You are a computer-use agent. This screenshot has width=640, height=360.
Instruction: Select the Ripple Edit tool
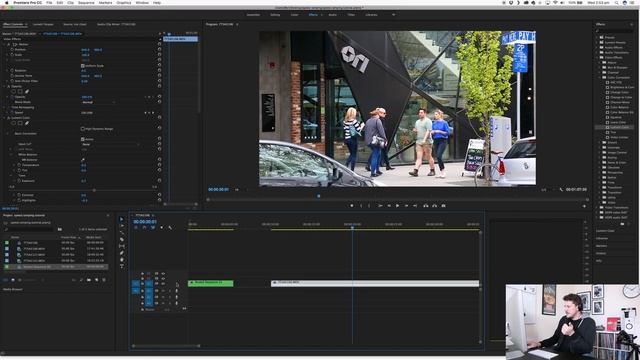coord(121,233)
